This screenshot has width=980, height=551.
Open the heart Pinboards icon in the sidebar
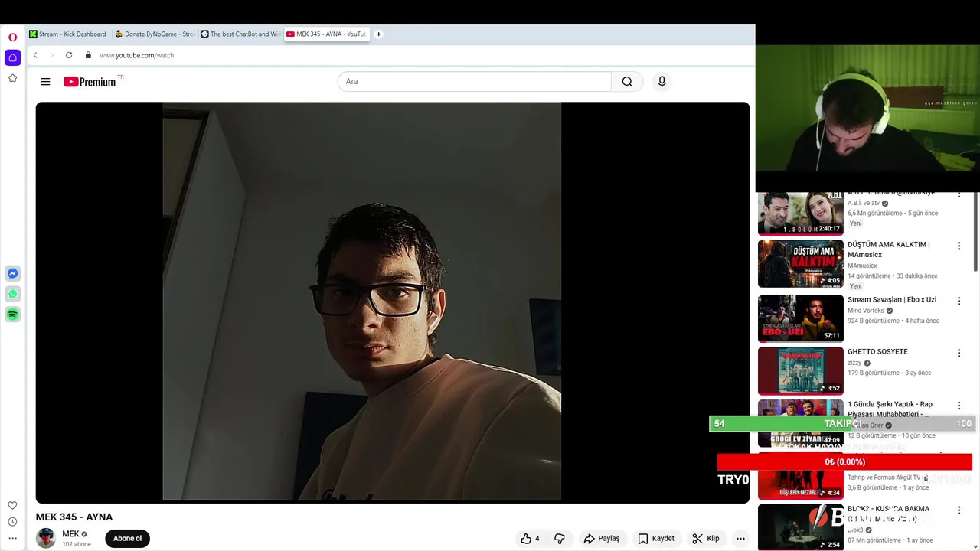tap(12, 505)
